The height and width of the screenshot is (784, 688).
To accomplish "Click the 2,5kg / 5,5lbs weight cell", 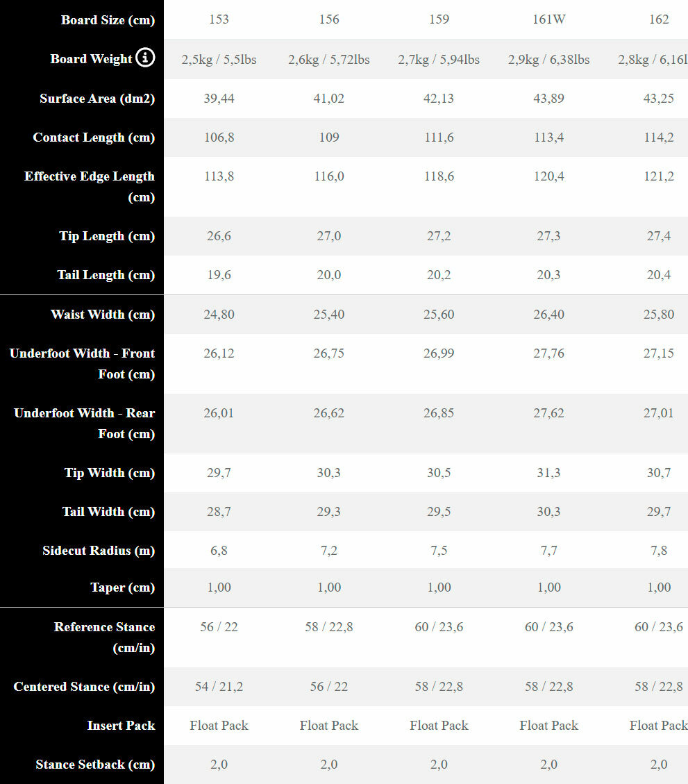I will click(219, 60).
